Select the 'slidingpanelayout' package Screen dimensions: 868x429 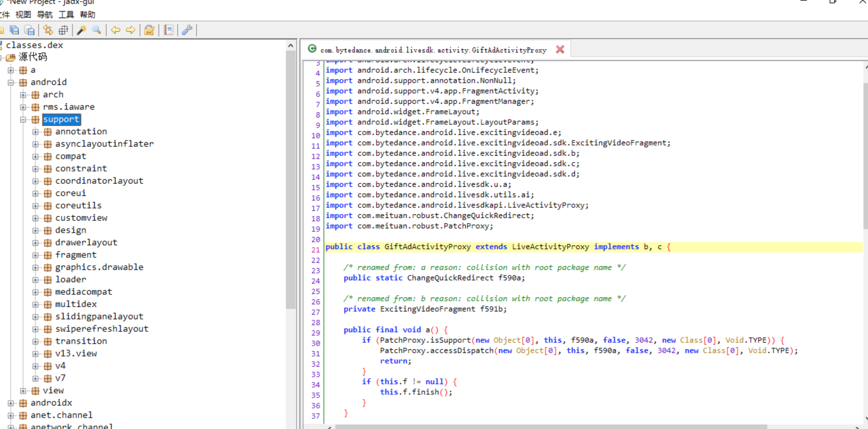[99, 317]
